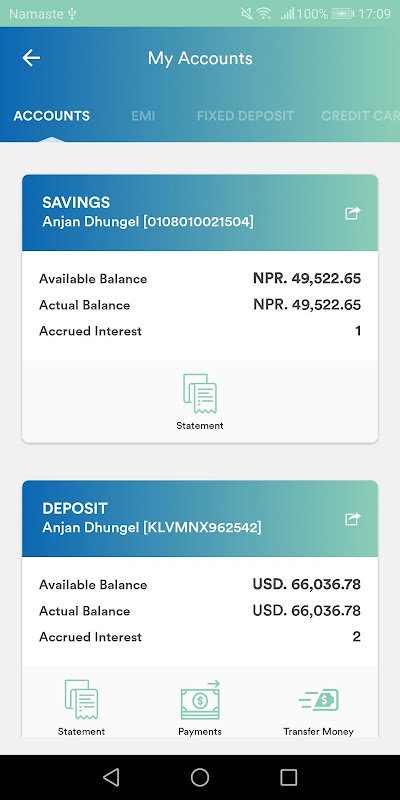The height and width of the screenshot is (800, 400).
Task: Open the recent apps square button
Action: click(289, 777)
